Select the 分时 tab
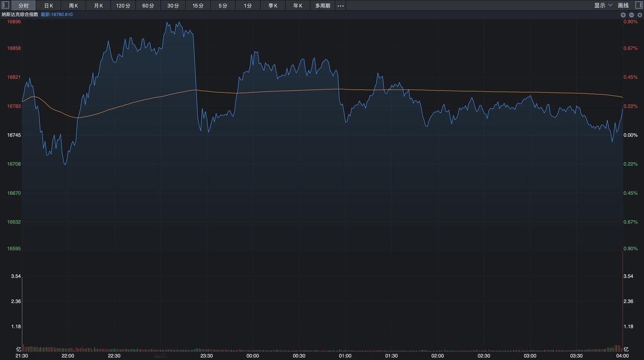644x360 pixels. [x=24, y=6]
